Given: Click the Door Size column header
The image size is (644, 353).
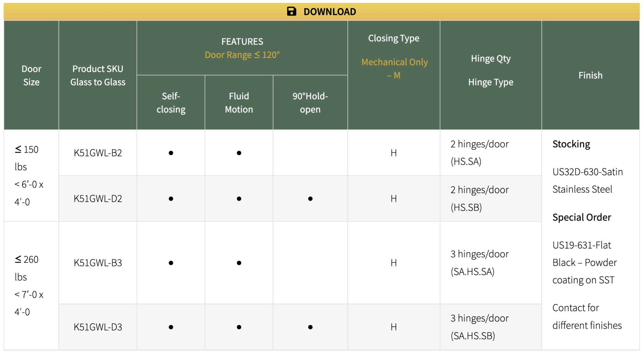Looking at the screenshot, I should pyautogui.click(x=31, y=75).
